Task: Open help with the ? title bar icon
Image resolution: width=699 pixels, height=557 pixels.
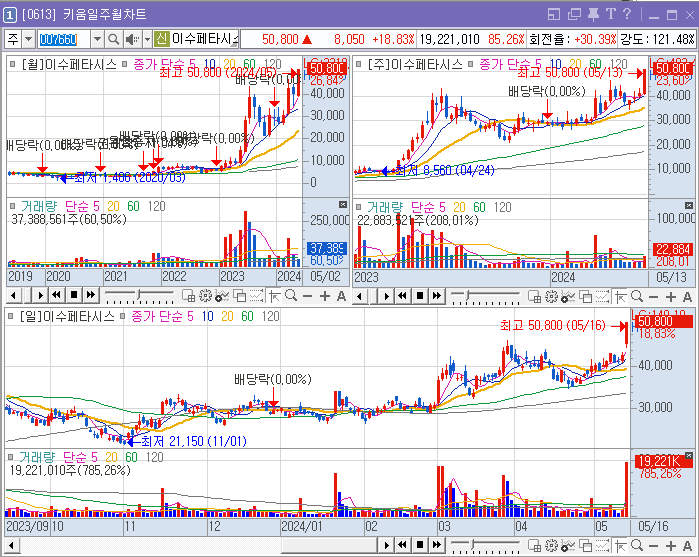Action: (x=626, y=14)
